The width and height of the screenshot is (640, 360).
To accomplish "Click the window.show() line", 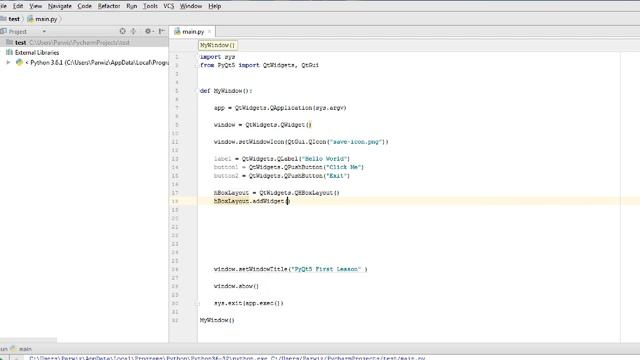I will point(236,286).
